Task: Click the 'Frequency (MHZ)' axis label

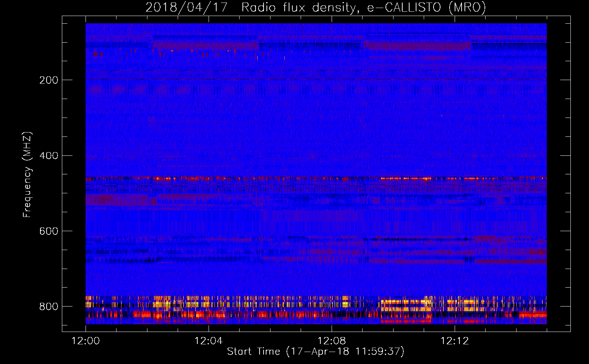Action: [27, 175]
